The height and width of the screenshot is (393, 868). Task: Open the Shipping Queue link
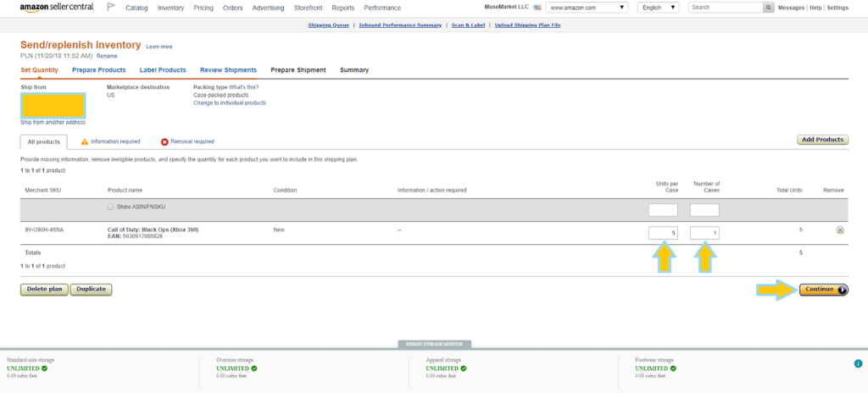[328, 25]
